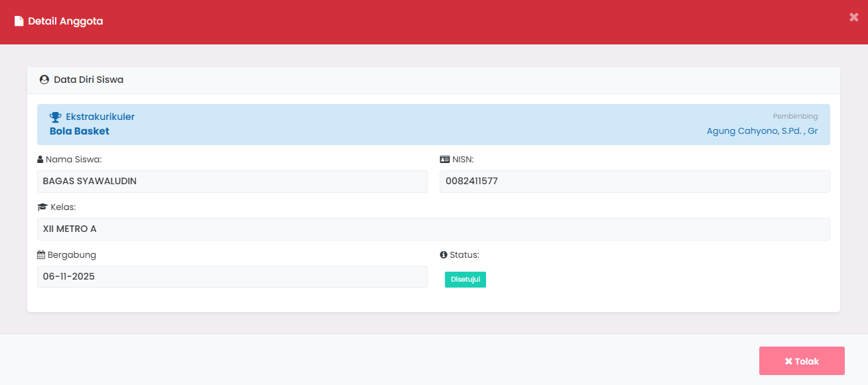Click the Disetujui status badge
This screenshot has height=385, width=868.
click(465, 280)
